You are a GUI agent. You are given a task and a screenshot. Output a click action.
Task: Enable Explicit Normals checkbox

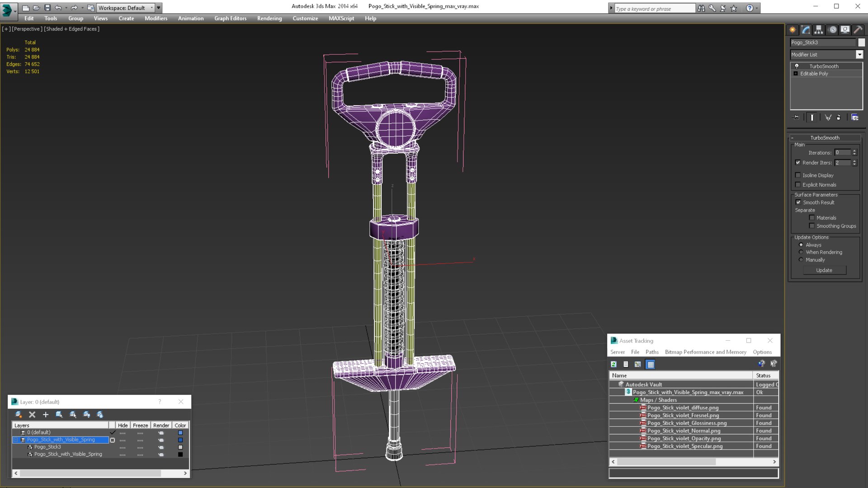point(798,185)
